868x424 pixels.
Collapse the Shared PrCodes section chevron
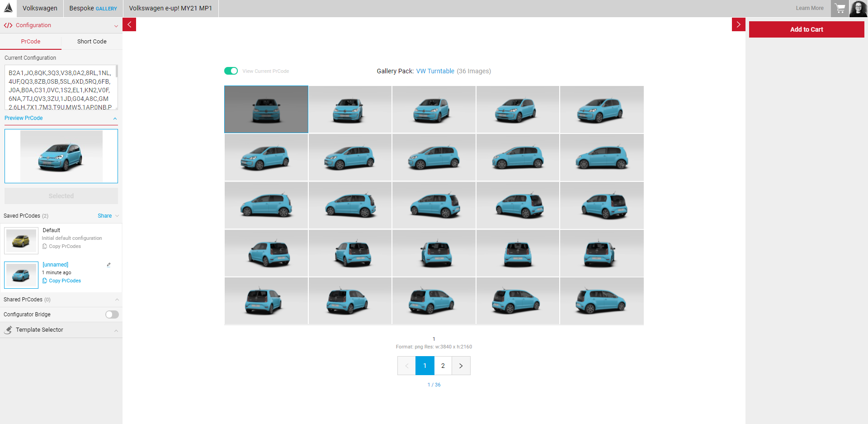[117, 300]
